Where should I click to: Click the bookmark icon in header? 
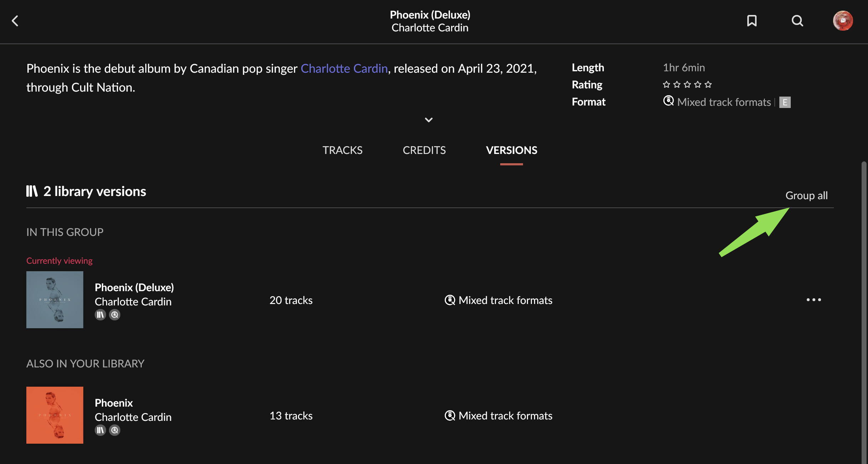pyautogui.click(x=752, y=21)
